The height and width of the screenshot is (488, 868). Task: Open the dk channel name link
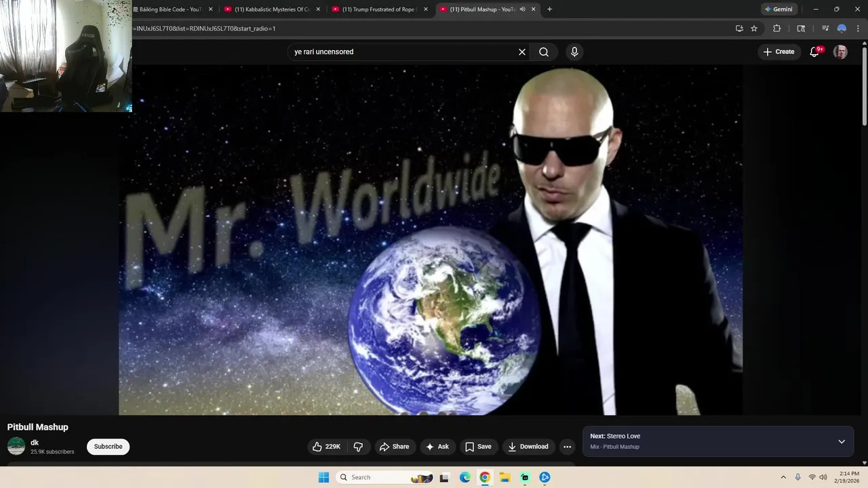pos(35,443)
